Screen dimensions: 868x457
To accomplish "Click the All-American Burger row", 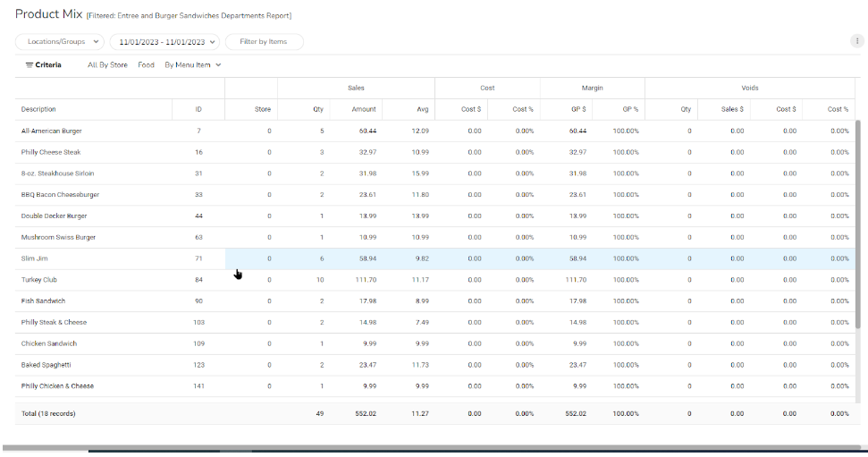I will [52, 131].
